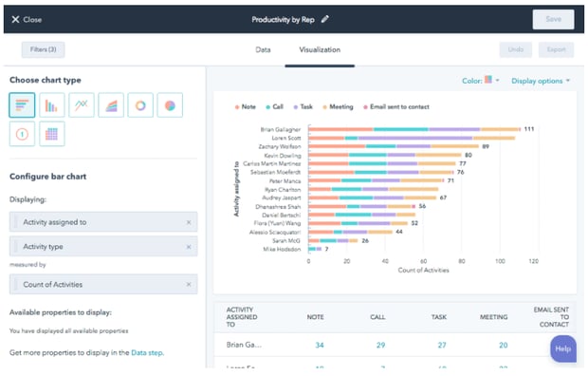This screenshot has width=588, height=376.
Task: Select the donut chart type icon
Action: click(x=140, y=105)
